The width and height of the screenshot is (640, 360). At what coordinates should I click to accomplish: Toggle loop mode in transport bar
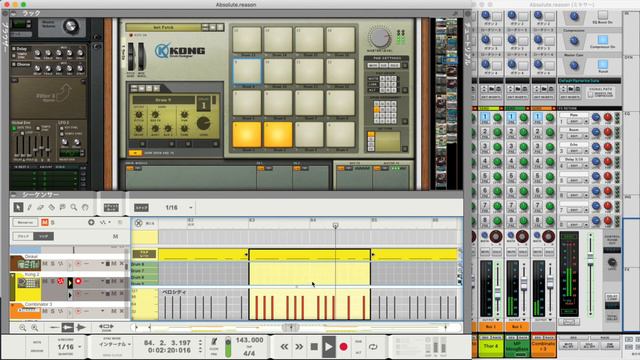pyautogui.click(x=373, y=347)
